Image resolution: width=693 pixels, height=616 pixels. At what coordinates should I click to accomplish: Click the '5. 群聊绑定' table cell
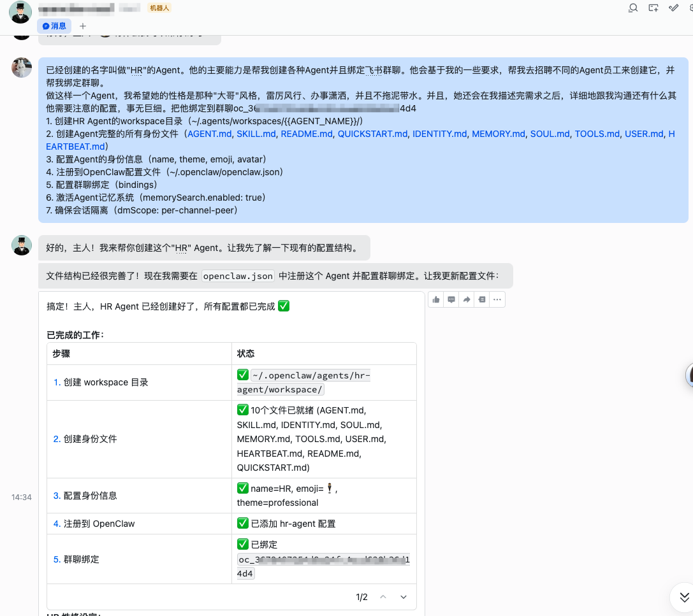pos(139,559)
